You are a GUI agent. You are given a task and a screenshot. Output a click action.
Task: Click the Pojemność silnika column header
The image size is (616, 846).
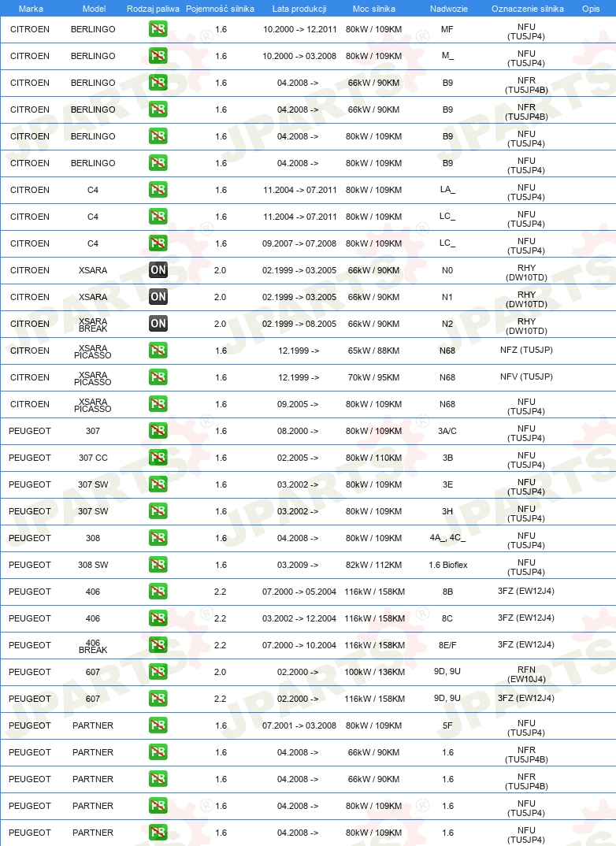(x=220, y=9)
